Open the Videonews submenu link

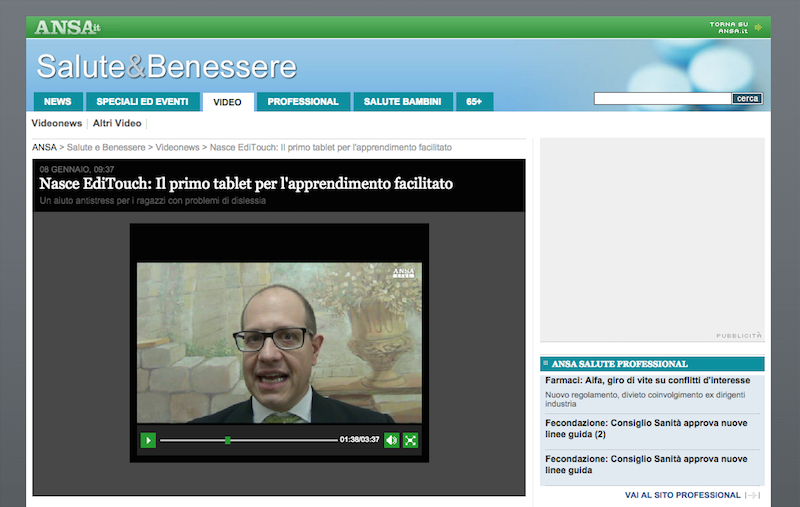(57, 123)
